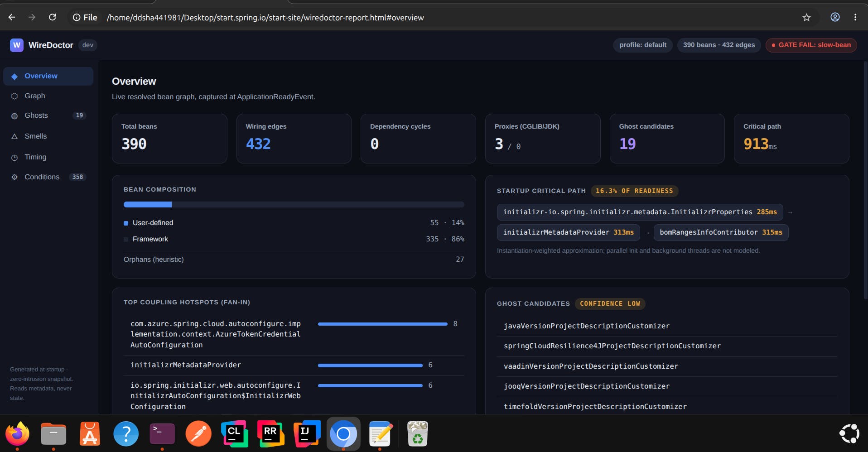Click the bean composition progress bar

coord(294,205)
